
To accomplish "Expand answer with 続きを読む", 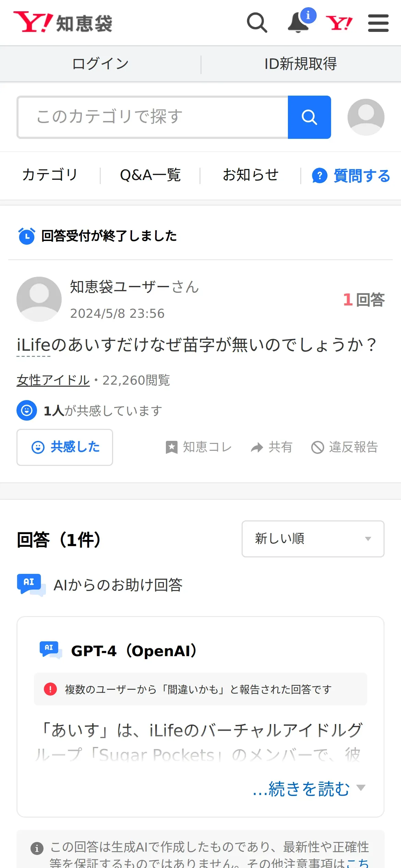I will 308,789.
